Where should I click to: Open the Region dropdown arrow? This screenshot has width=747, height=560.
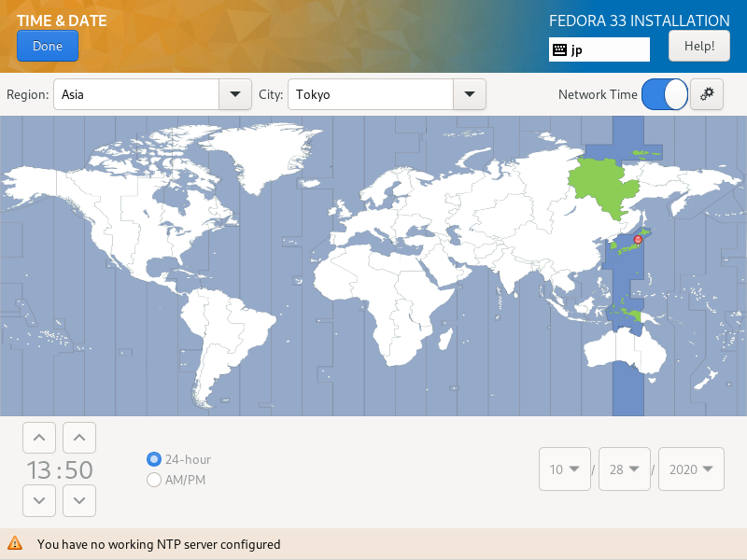pos(235,94)
